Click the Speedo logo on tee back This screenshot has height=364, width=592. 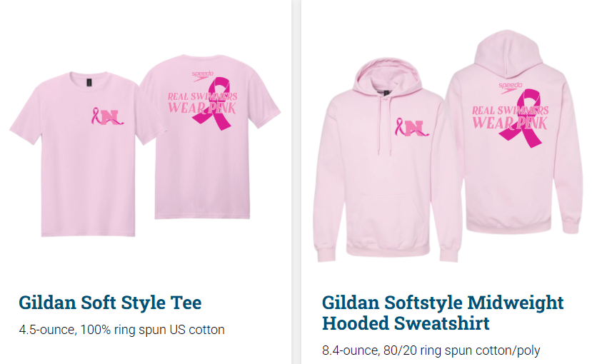[x=202, y=76]
